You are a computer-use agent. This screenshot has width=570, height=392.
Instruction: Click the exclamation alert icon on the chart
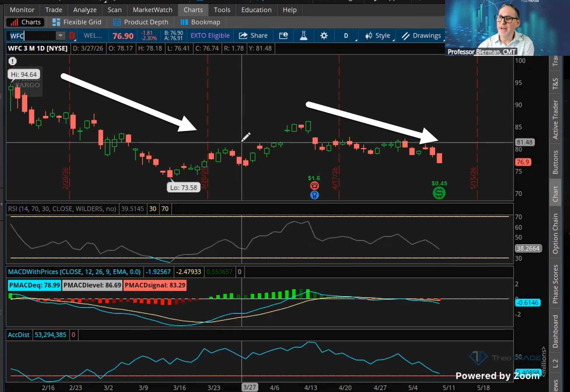coord(13,61)
